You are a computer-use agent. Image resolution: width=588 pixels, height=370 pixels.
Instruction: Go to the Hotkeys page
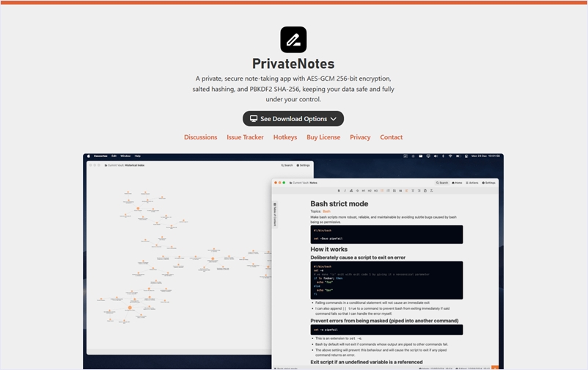tap(285, 137)
